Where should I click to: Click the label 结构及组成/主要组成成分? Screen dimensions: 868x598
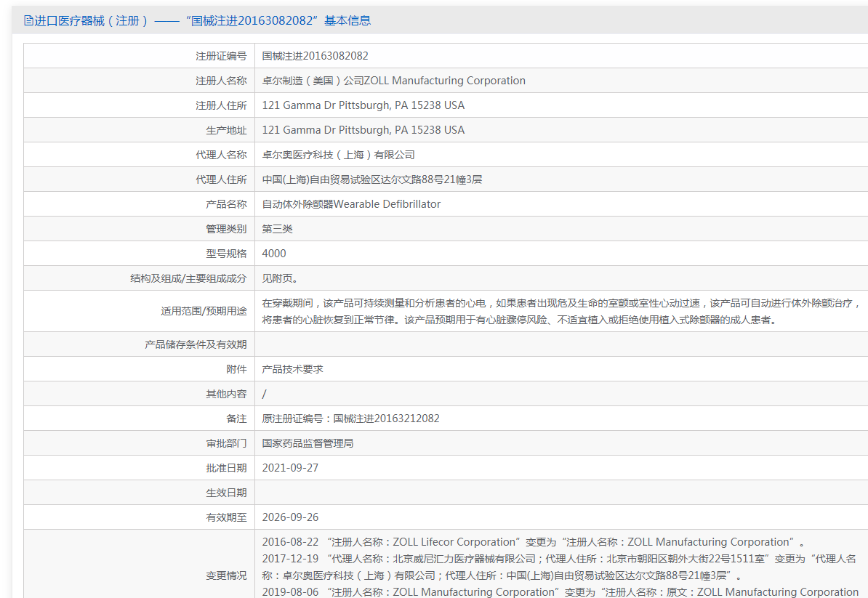click(x=188, y=278)
